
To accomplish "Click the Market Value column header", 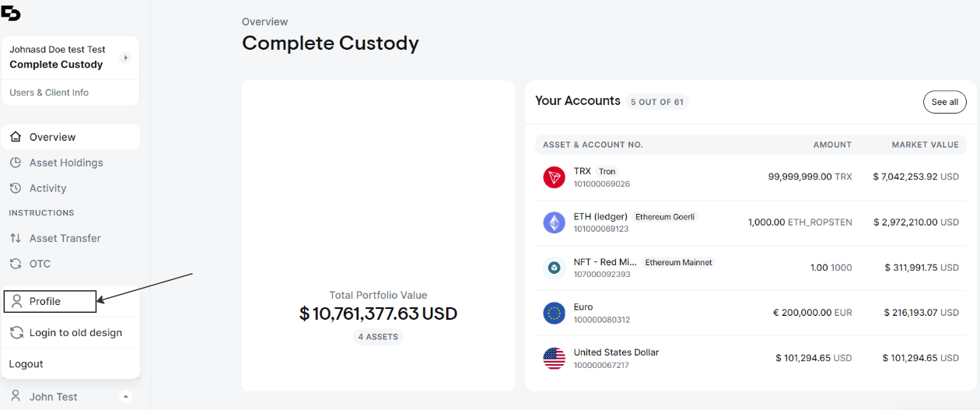I will point(914,145).
